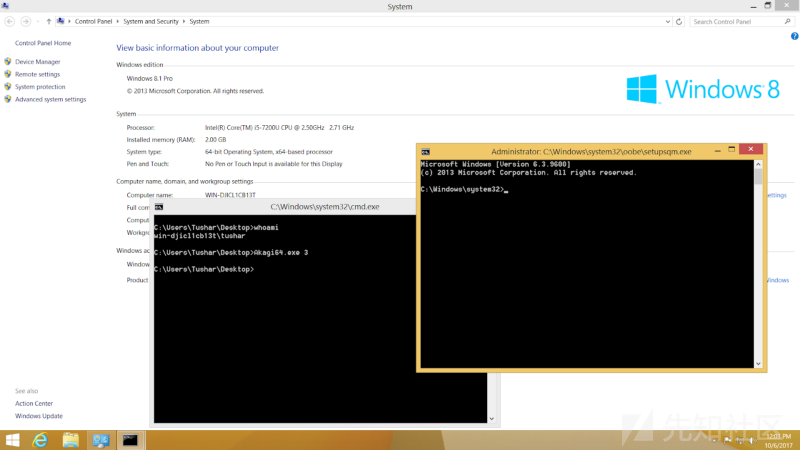The image size is (800, 450).
Task: Click the Windows Start button
Action: [12, 440]
